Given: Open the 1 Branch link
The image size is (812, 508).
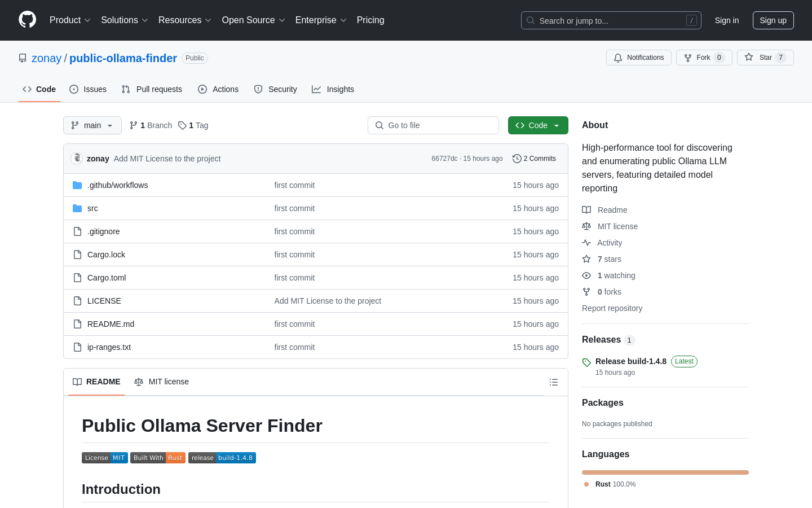Looking at the screenshot, I should click(x=151, y=125).
